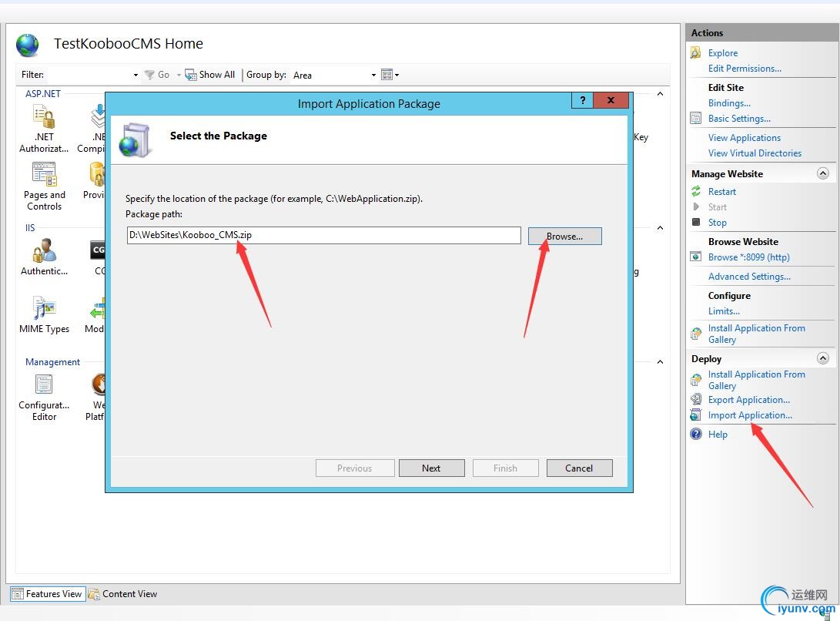
Task: Click the Filter text field
Action: coord(89,75)
